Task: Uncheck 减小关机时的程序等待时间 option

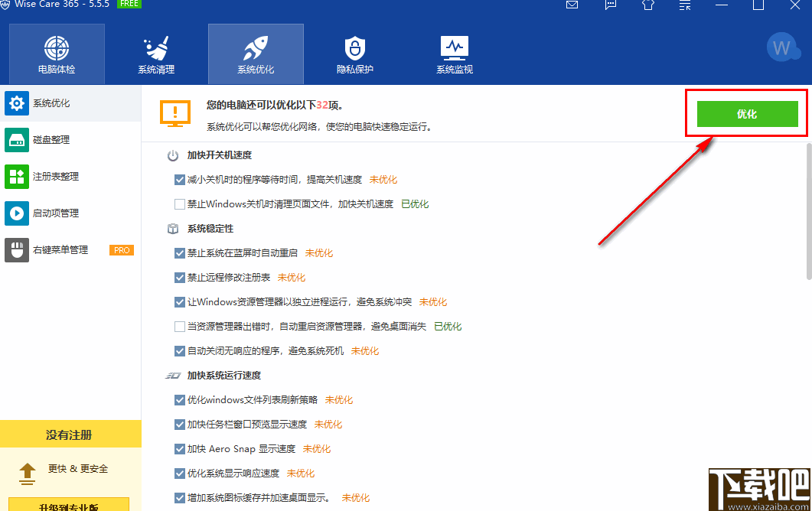Action: (180, 180)
